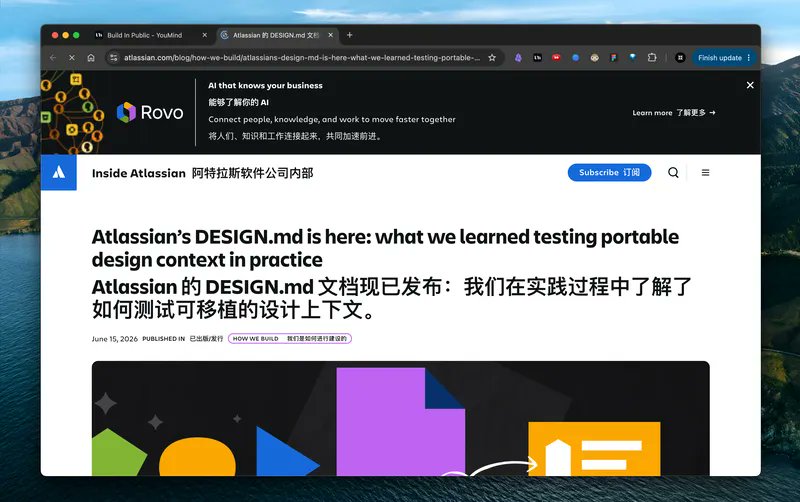Open the Extensions puzzle piece menu

tap(652, 58)
